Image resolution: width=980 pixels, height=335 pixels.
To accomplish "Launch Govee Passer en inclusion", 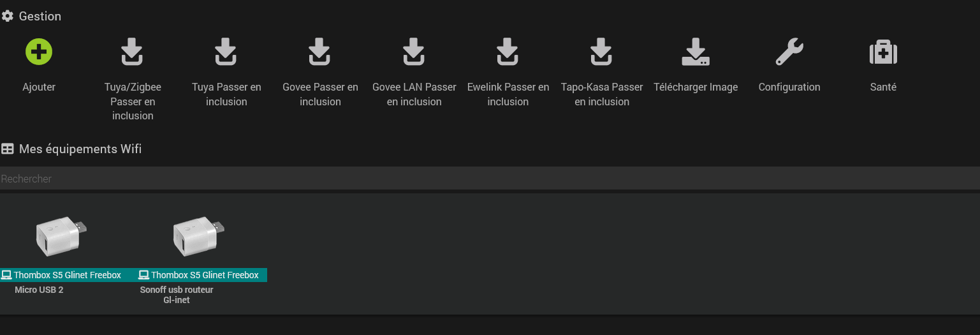I will coord(319,52).
